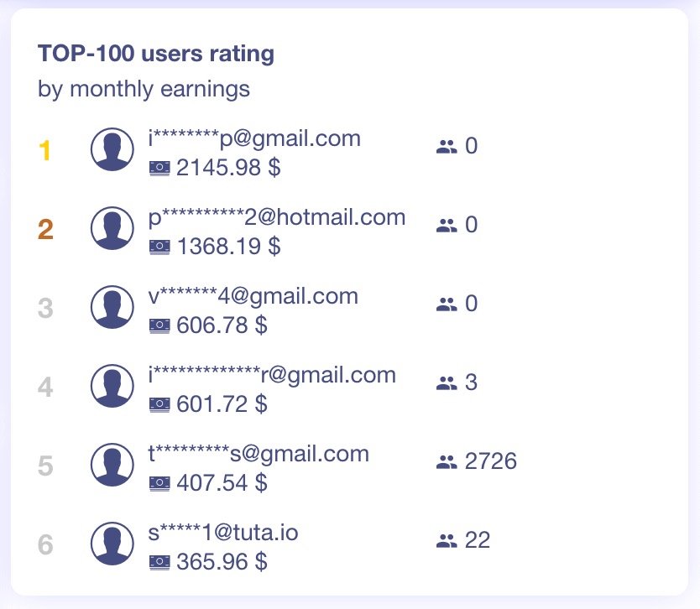
Task: Click the 407.54 $ earnings amount
Action: click(222, 483)
